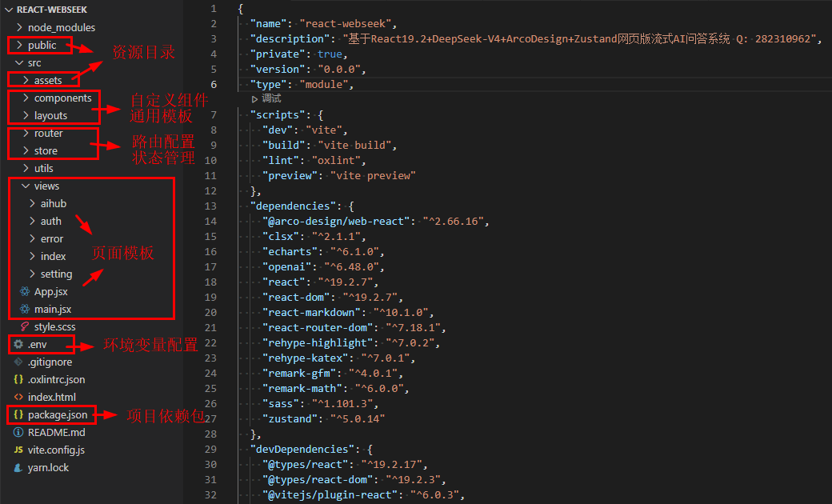Expand the node_modules folder chevron

[20, 27]
